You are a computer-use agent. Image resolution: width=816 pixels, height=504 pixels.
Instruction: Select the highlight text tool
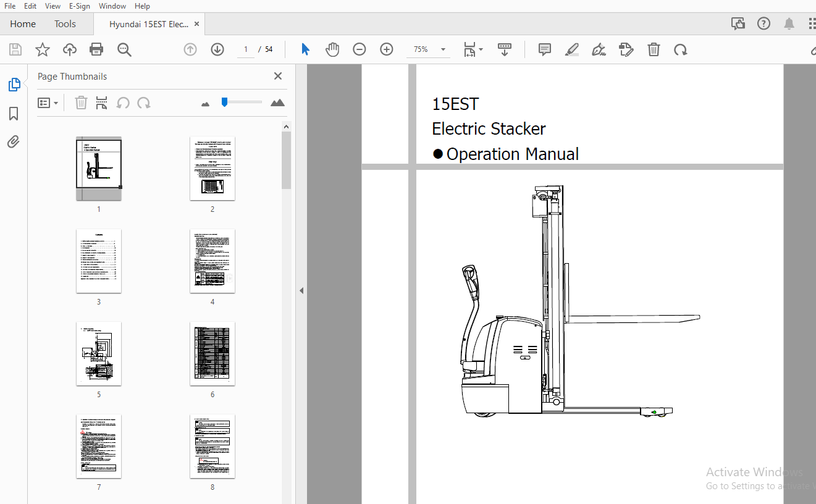click(x=571, y=49)
